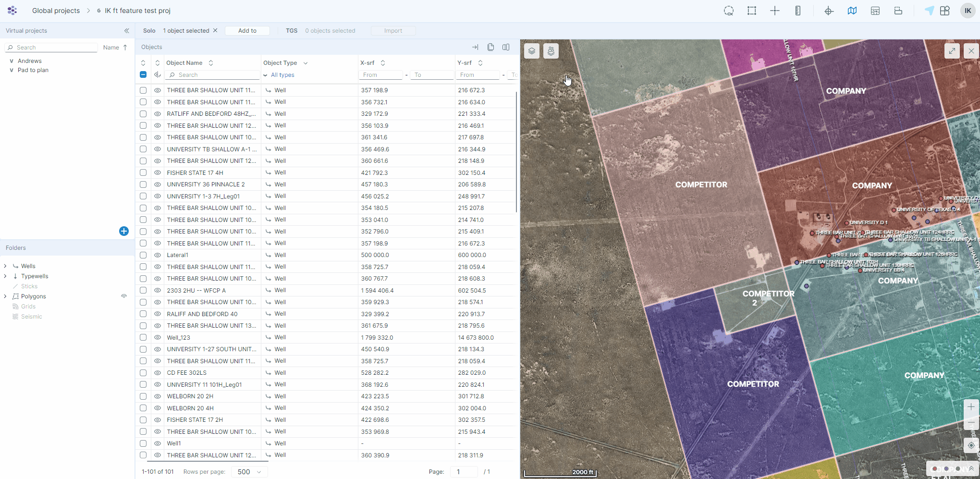Click blue plus to add virtual project
Screen dimensions: 980x479
(124, 231)
